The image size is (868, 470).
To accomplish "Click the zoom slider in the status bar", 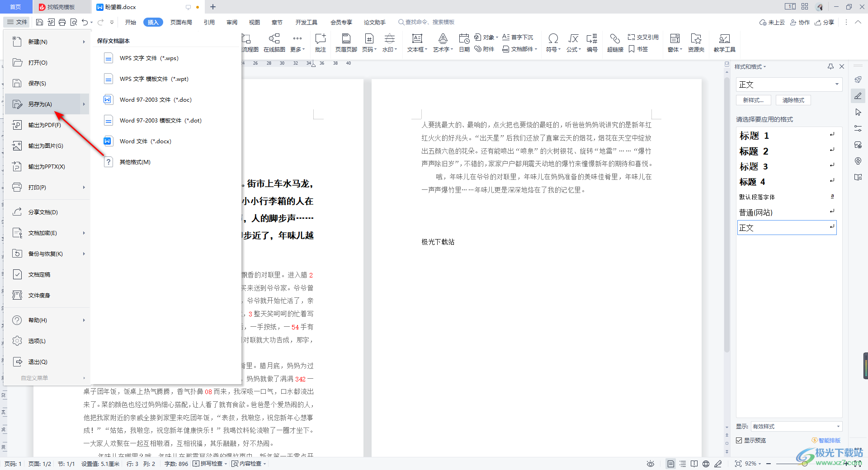I will tap(805, 464).
